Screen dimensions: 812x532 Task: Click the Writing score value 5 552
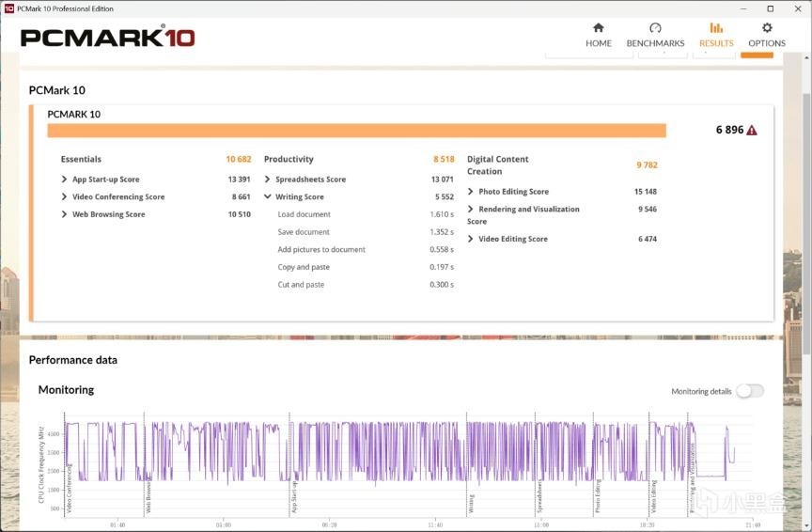tap(445, 196)
